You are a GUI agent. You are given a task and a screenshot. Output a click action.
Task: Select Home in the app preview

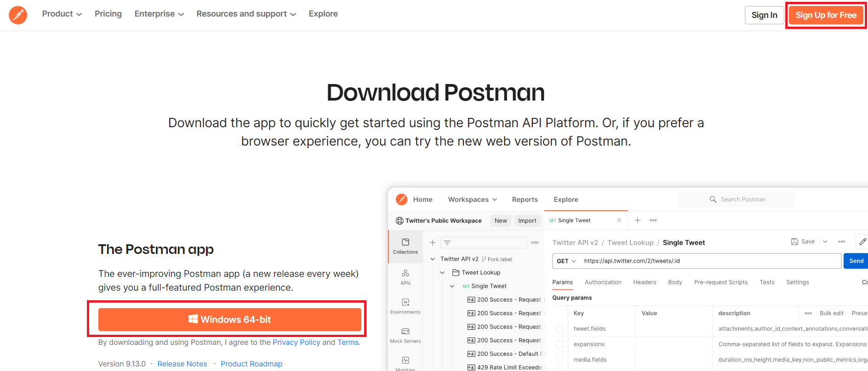(x=423, y=199)
